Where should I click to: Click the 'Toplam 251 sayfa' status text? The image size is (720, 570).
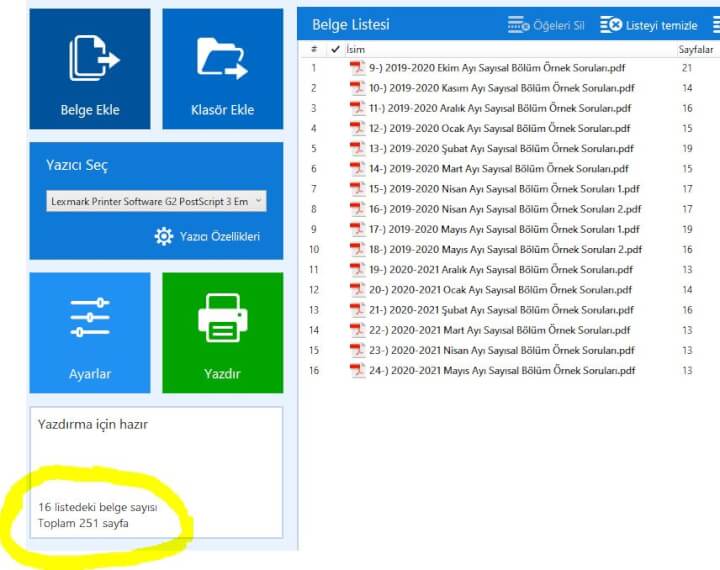pyautogui.click(x=83, y=523)
